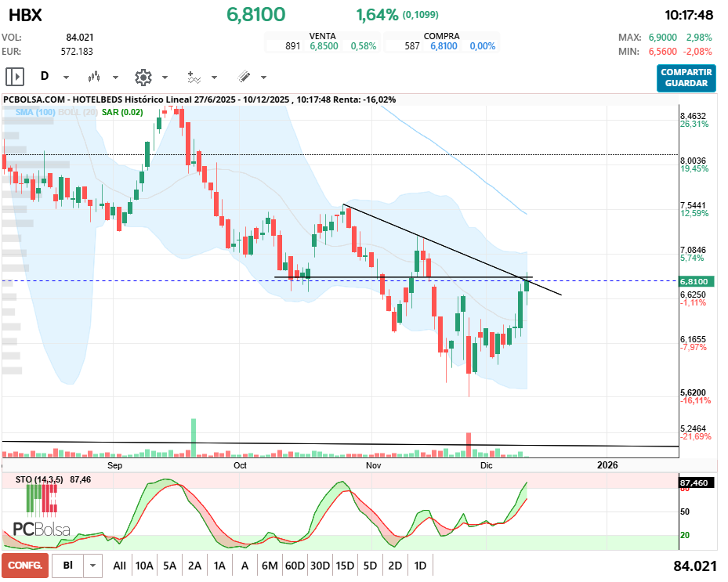Screen dimensions: 728x582
Task: Open dropdown arrow beside settings gear
Action: tap(165, 78)
